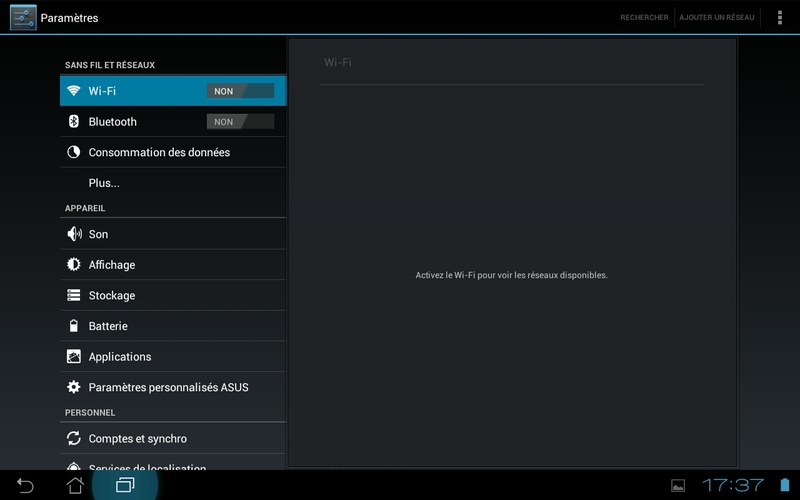Image resolution: width=800 pixels, height=500 pixels.
Task: Open Paramètres personnalisés ASUS
Action: click(173, 387)
